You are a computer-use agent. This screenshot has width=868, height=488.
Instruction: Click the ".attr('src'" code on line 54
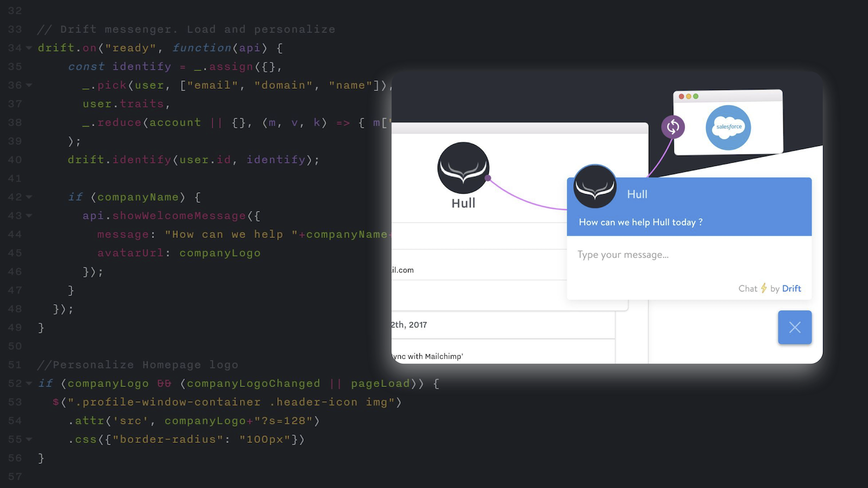(x=112, y=421)
